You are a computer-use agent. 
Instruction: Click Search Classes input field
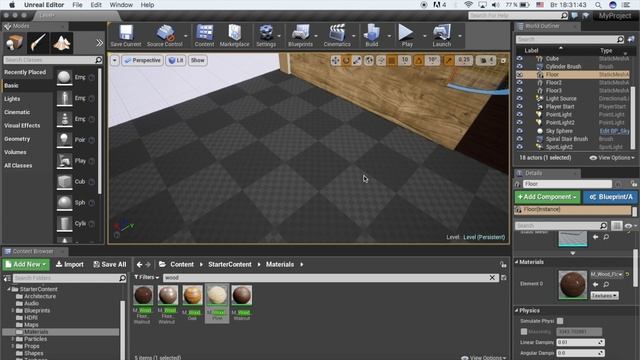[53, 60]
